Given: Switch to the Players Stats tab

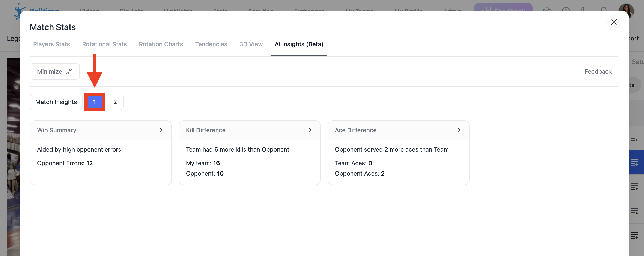Looking at the screenshot, I should click(x=51, y=44).
